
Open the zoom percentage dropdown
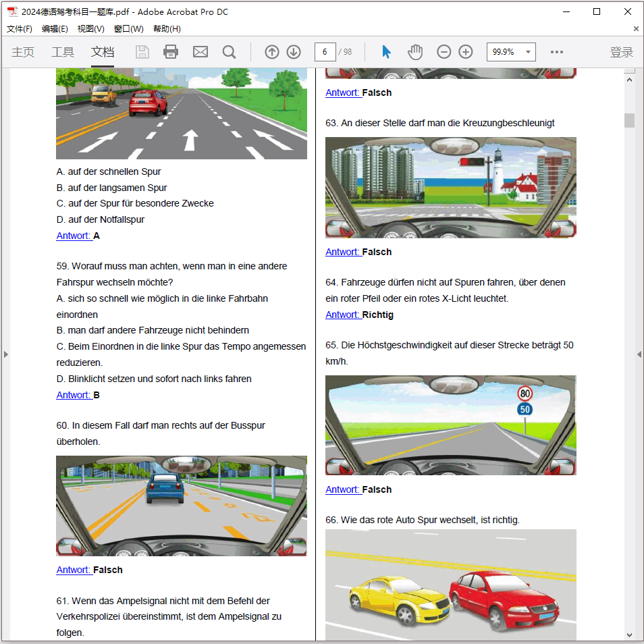point(528,52)
